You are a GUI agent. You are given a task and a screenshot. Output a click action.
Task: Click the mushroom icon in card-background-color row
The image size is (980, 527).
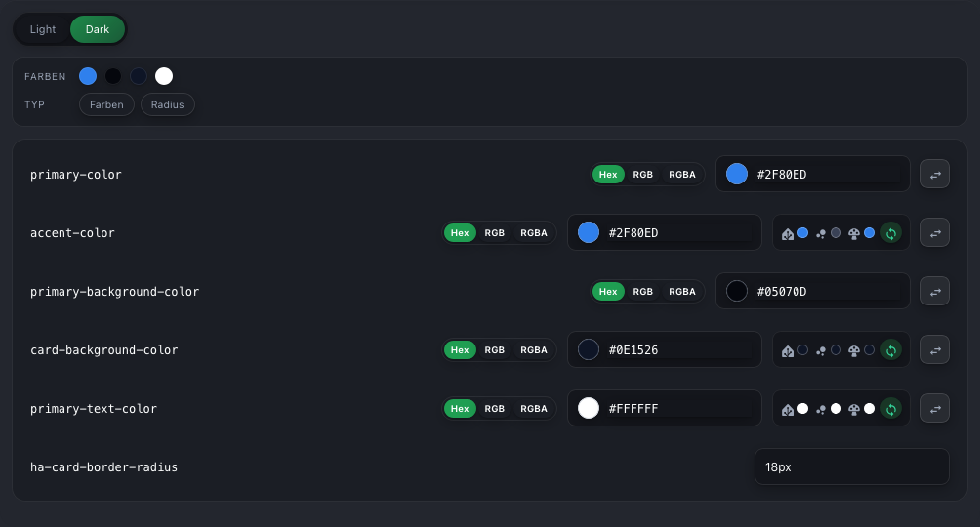(x=854, y=350)
